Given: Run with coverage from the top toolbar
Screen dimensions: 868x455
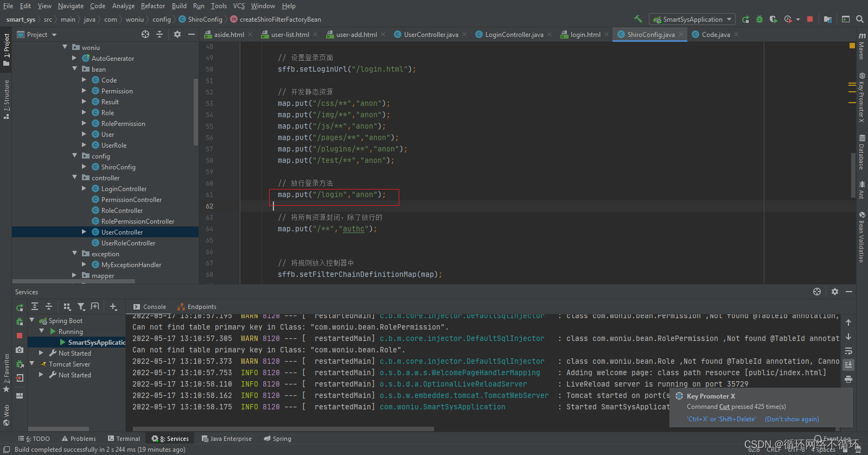Looking at the screenshot, I should 774,19.
